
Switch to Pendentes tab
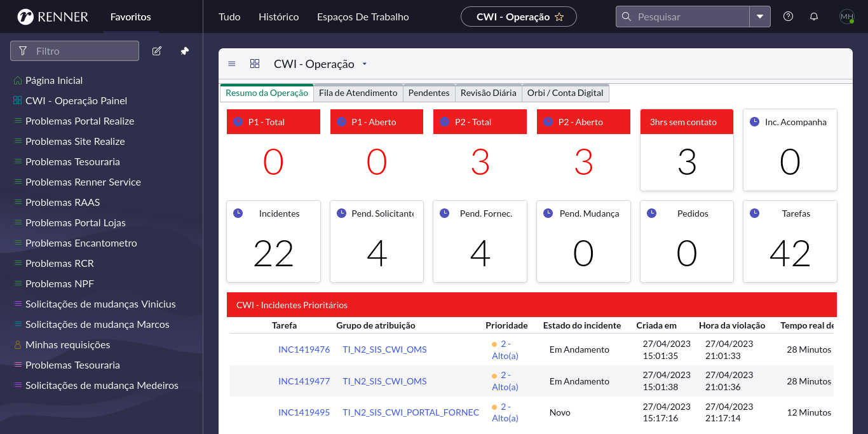pyautogui.click(x=429, y=93)
